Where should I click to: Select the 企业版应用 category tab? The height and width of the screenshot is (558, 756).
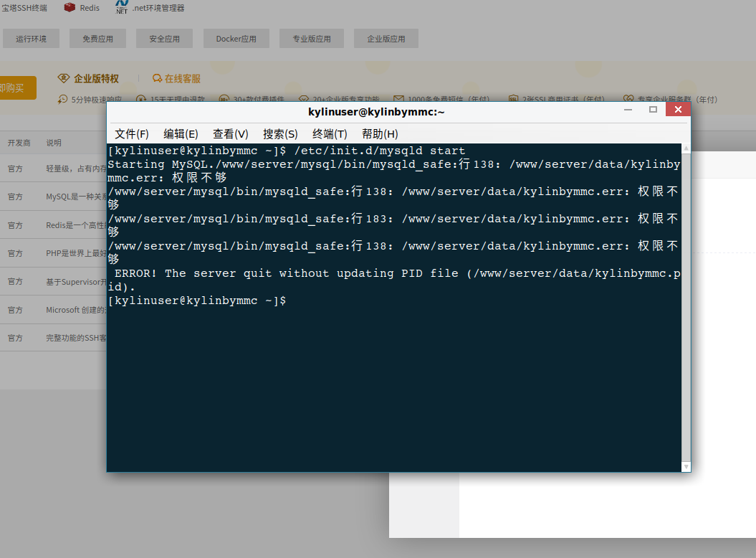coord(386,39)
